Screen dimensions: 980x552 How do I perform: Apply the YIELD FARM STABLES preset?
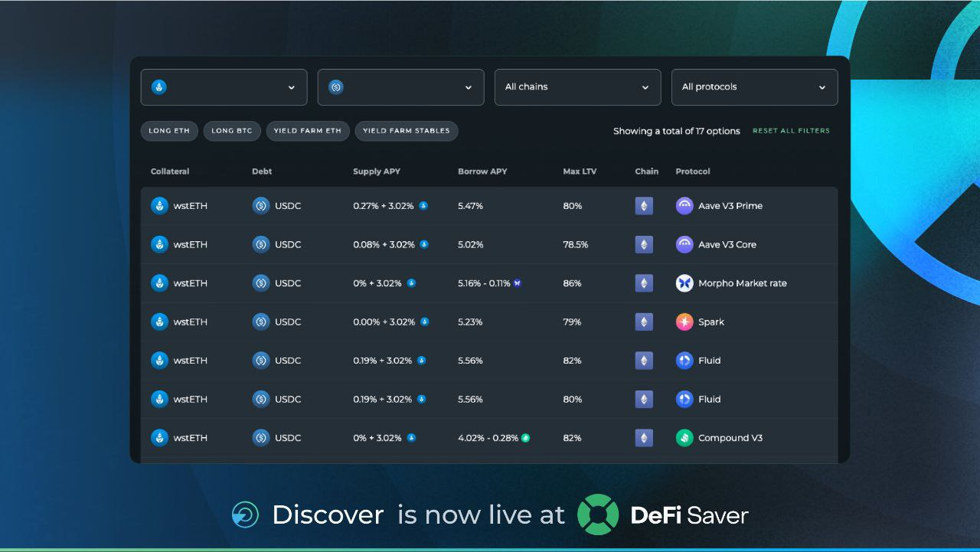[407, 131]
